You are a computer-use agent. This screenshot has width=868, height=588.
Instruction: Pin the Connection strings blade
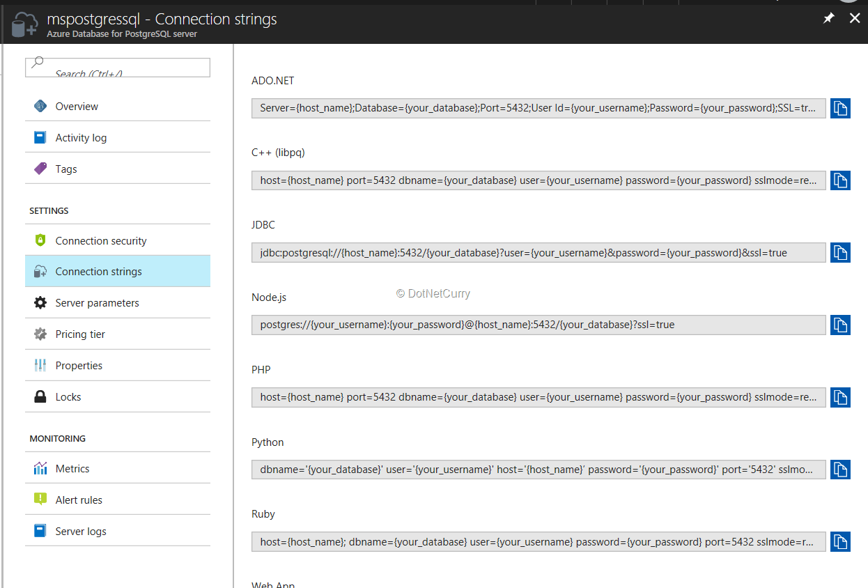[x=828, y=19]
